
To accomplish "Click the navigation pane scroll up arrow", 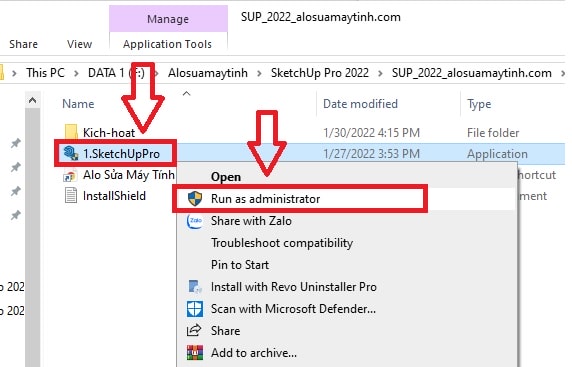I will pyautogui.click(x=32, y=100).
